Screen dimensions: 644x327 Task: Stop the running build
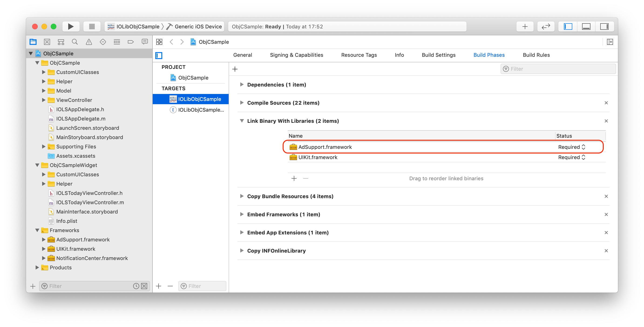click(92, 27)
